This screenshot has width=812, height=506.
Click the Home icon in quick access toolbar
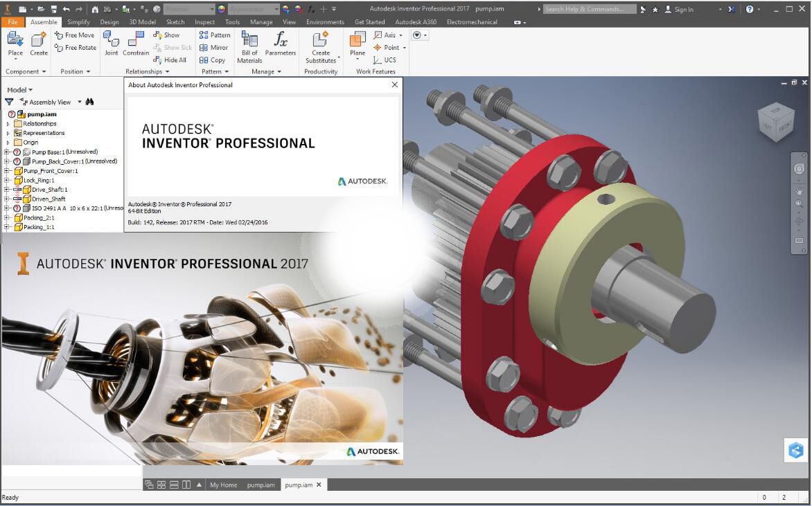(95, 9)
